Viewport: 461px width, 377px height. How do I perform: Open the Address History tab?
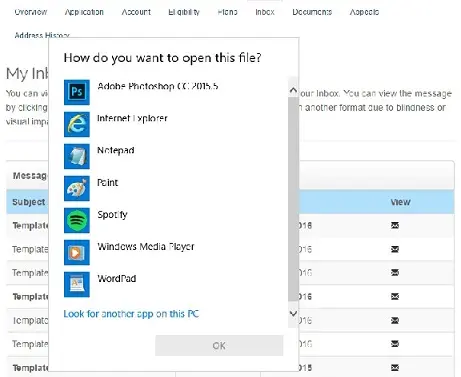click(42, 35)
